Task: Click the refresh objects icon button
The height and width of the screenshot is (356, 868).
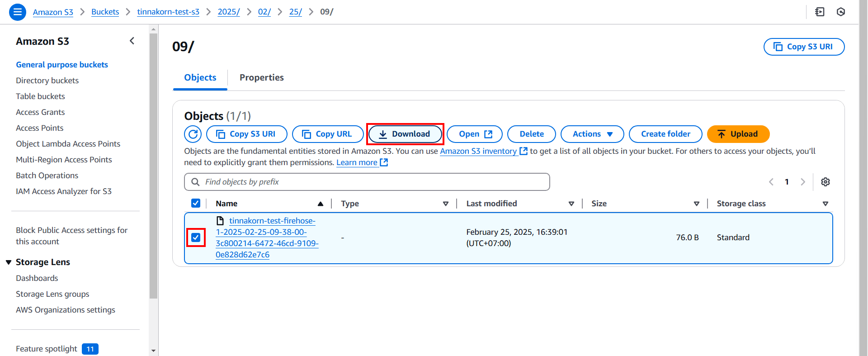Action: (193, 134)
